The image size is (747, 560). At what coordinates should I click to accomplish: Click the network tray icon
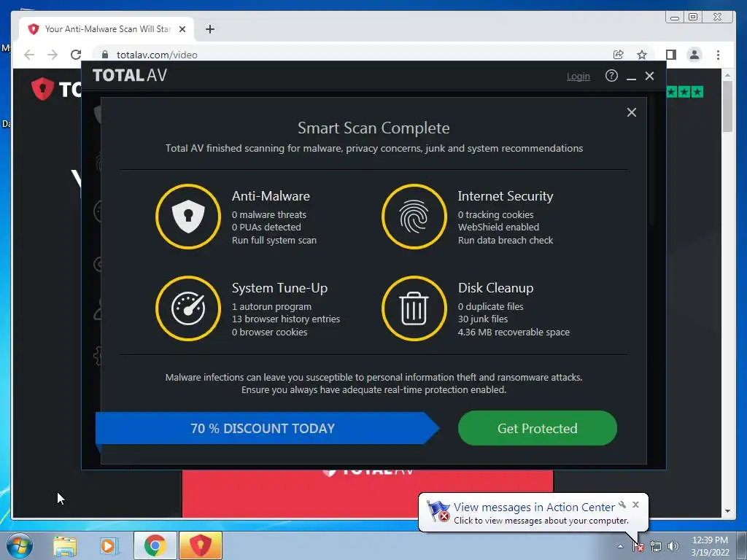pos(656,546)
